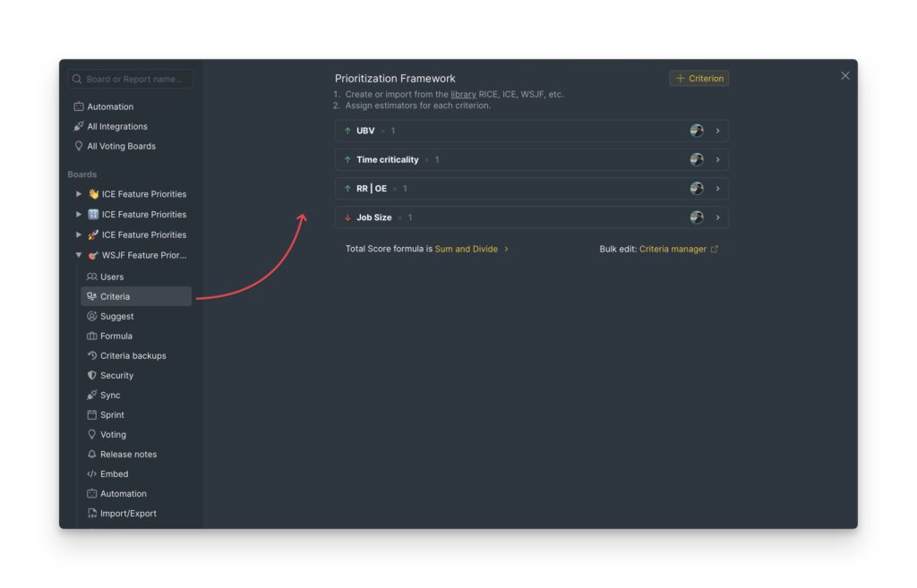Select the Users icon in the sidebar
This screenshot has width=917, height=588.
90,277
